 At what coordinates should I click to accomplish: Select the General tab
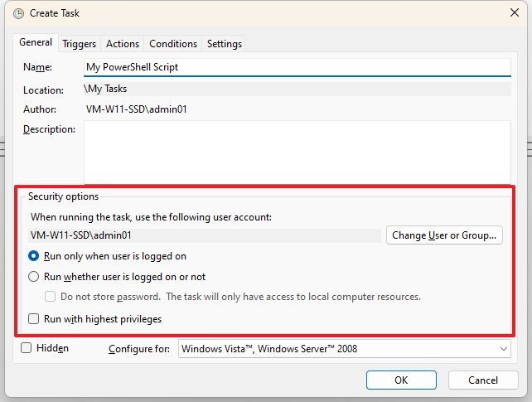36,43
